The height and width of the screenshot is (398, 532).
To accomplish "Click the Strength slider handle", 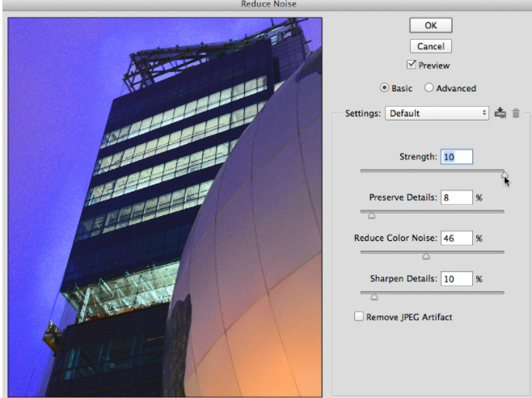I will [x=504, y=174].
